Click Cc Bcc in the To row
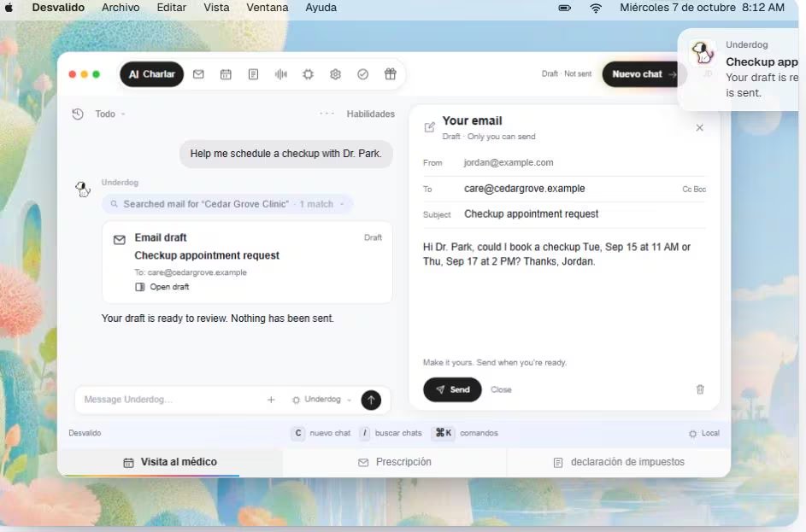Screen dimensions: 806x532 694,189
